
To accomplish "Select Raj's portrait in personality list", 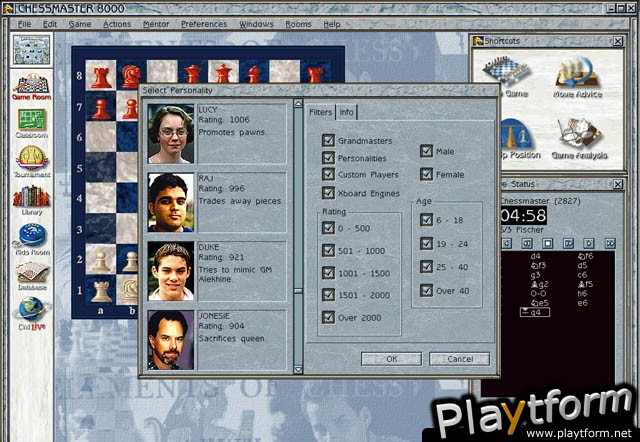I will pos(171,202).
